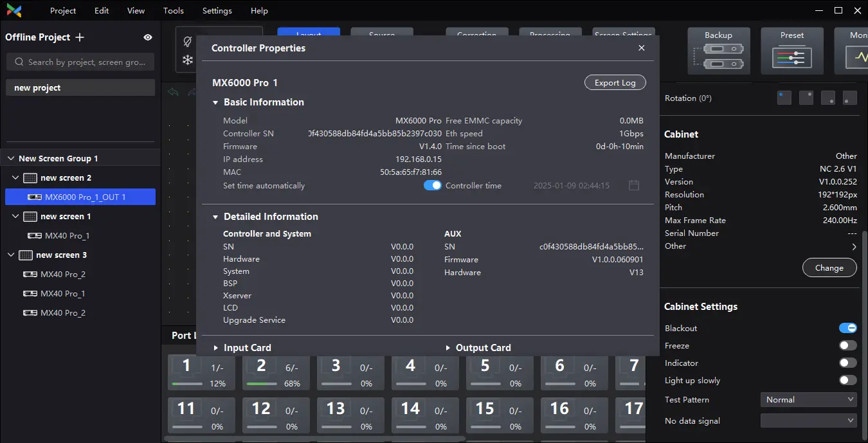868x443 pixels.
Task: Expand the Output Card section
Action: click(x=448, y=348)
